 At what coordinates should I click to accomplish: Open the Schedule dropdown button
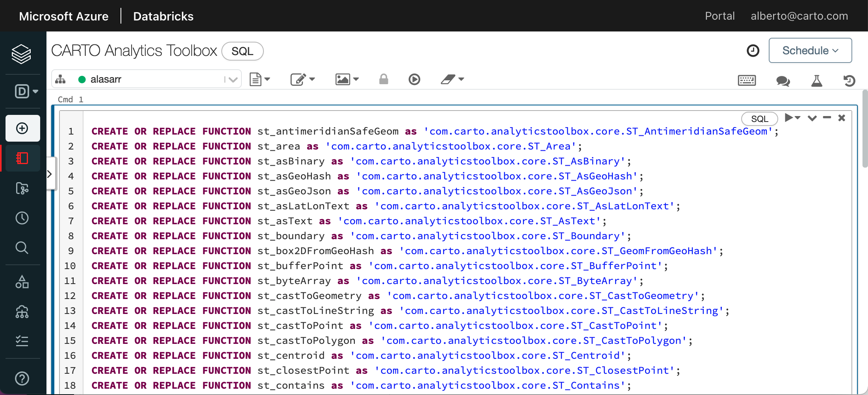810,50
